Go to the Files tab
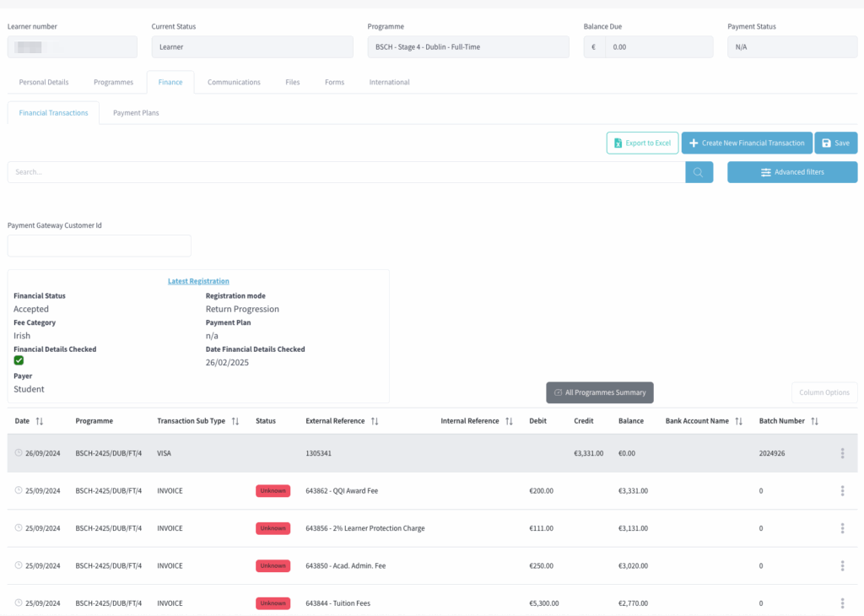The width and height of the screenshot is (864, 616). tap(293, 82)
